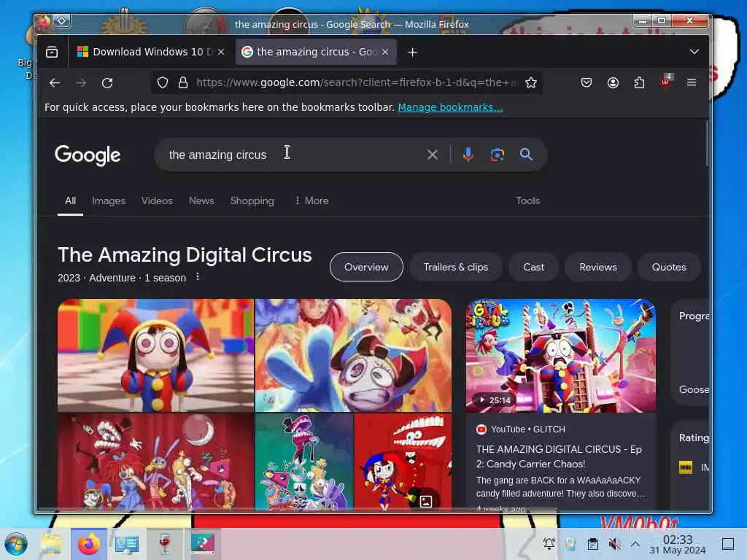Open Firefox View in the tab strip
Viewport: 747px width, 560px height.
(x=52, y=52)
